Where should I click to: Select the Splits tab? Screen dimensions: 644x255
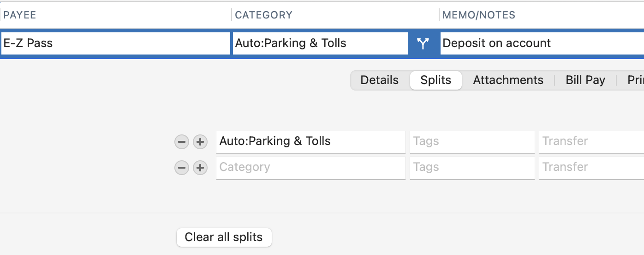(435, 80)
